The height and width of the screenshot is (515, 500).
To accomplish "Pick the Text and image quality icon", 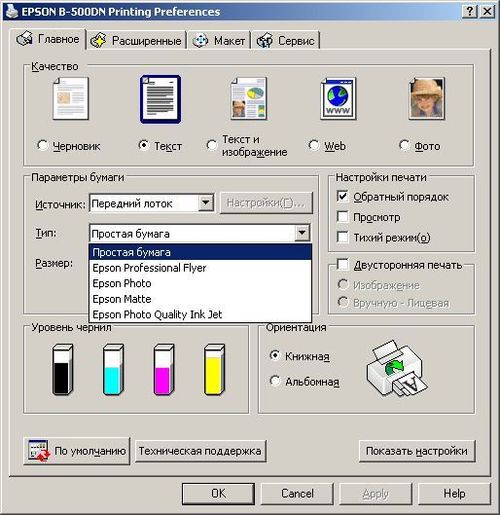I will point(249,99).
